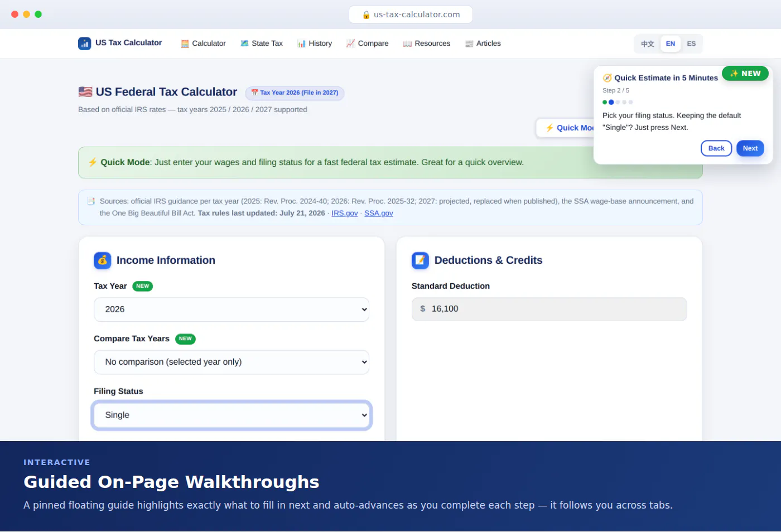Click the NEW sparkle badge on guide
Screen dimensions: 781x532
pos(745,74)
